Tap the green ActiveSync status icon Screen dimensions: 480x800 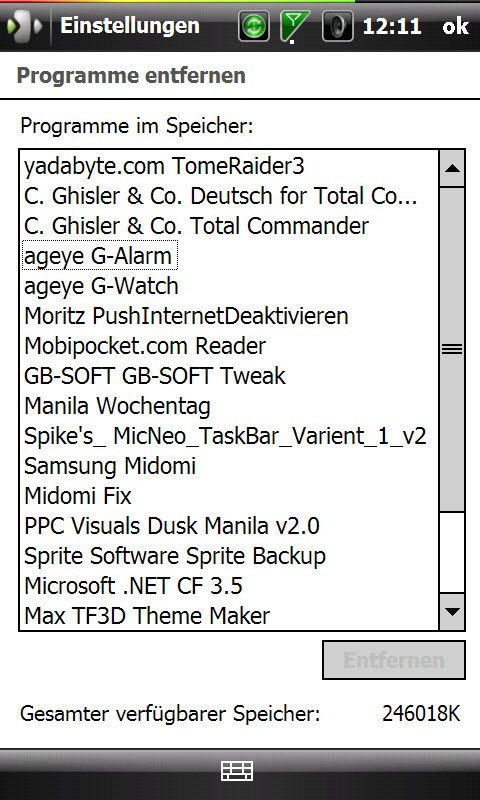tap(254, 26)
